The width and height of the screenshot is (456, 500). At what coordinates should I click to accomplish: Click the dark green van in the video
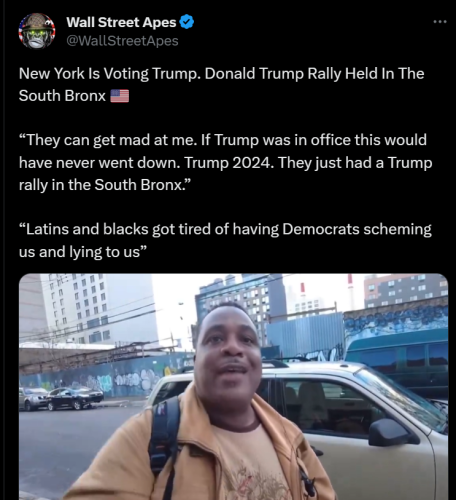(397, 362)
